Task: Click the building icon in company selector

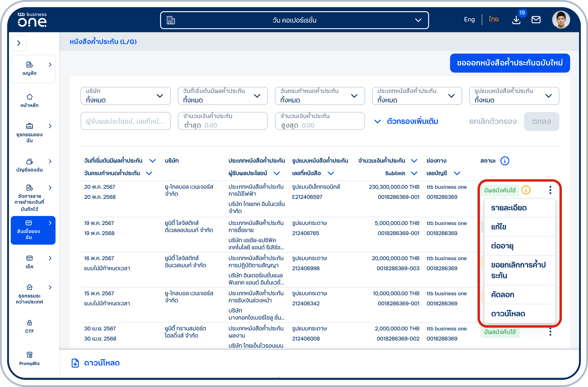Action: coord(171,20)
